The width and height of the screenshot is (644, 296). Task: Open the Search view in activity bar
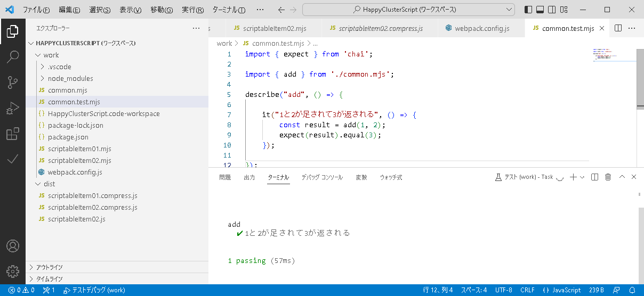tap(13, 56)
